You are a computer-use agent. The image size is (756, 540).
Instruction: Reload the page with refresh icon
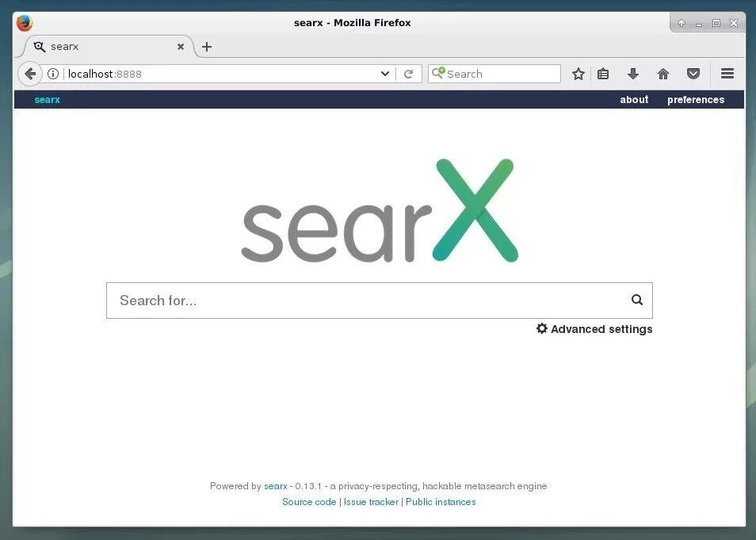pos(408,74)
